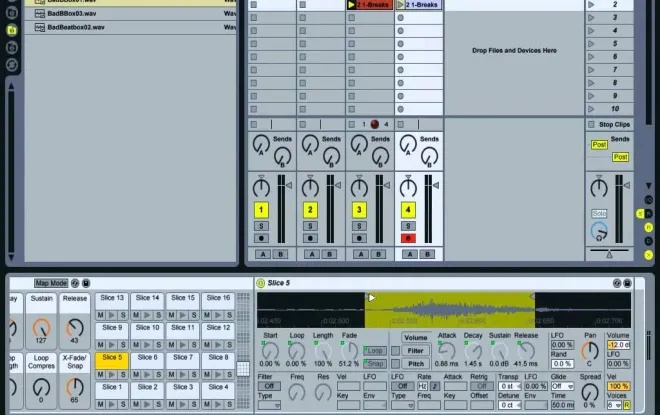Image resolution: width=660 pixels, height=415 pixels.
Task: Toggle the Send A Post button
Action: (x=599, y=145)
